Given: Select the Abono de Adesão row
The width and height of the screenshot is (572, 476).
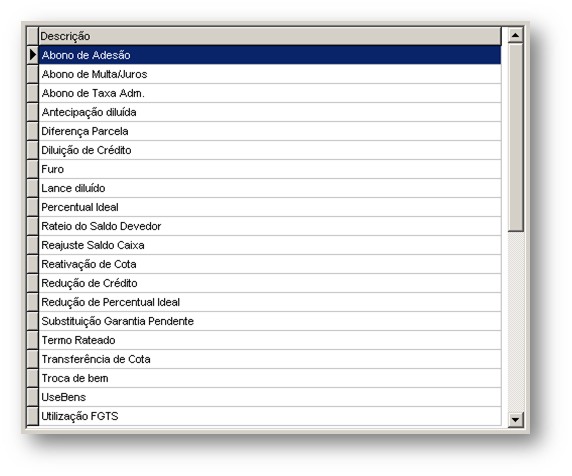Looking at the screenshot, I should (x=270, y=55).
